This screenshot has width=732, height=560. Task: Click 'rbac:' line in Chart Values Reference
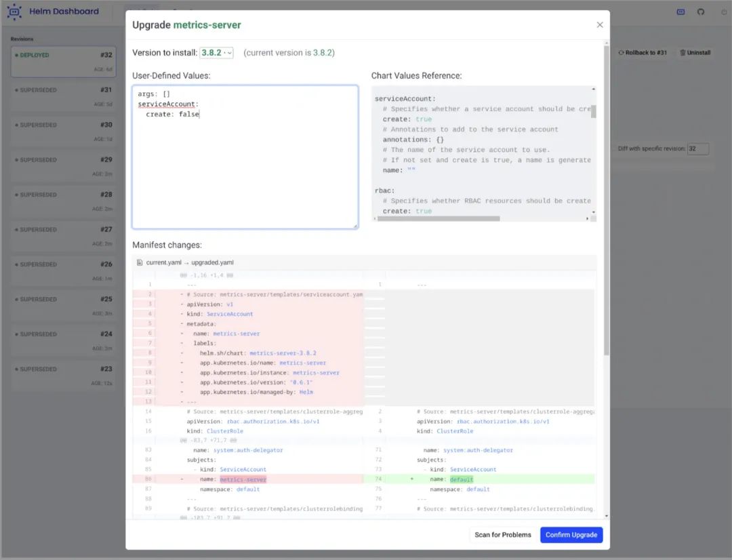click(385, 191)
